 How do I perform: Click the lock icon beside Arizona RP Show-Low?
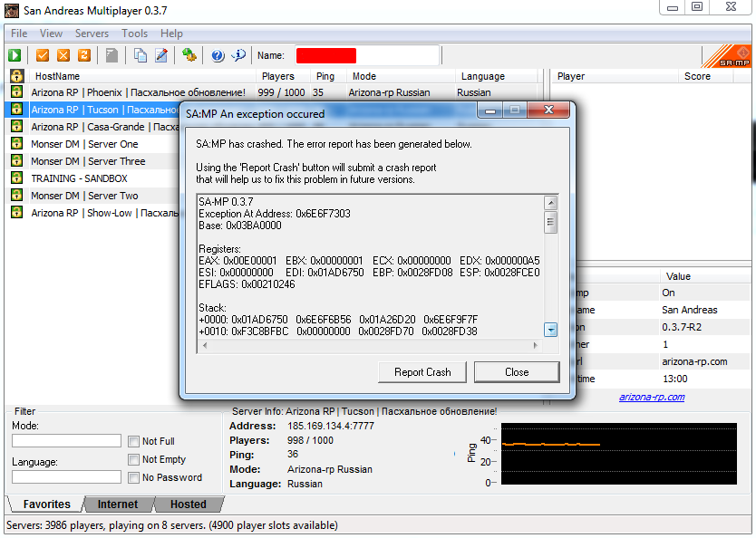[17, 213]
